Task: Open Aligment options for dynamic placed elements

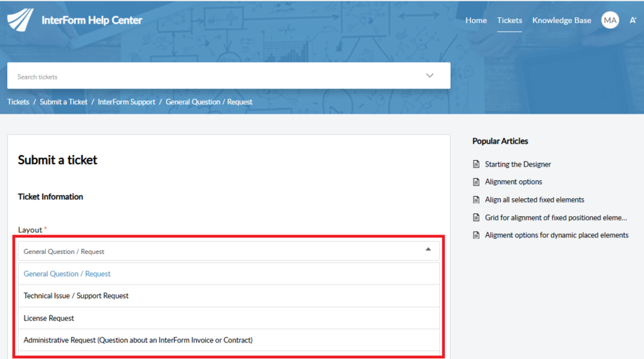Action: tap(557, 235)
